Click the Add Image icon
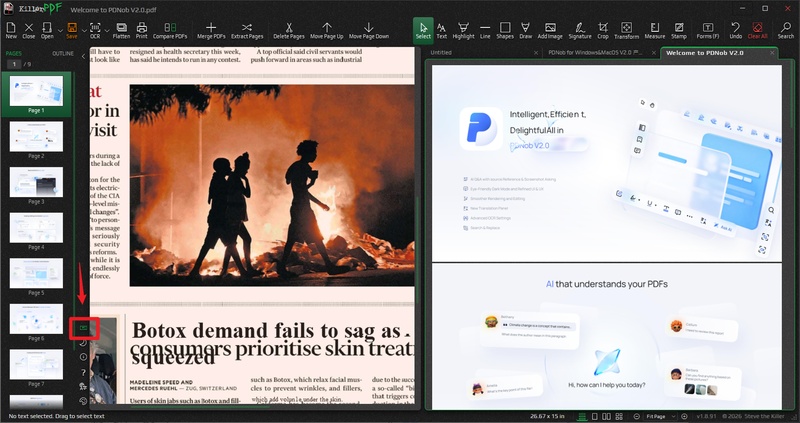The width and height of the screenshot is (800, 423). pyautogui.click(x=550, y=30)
